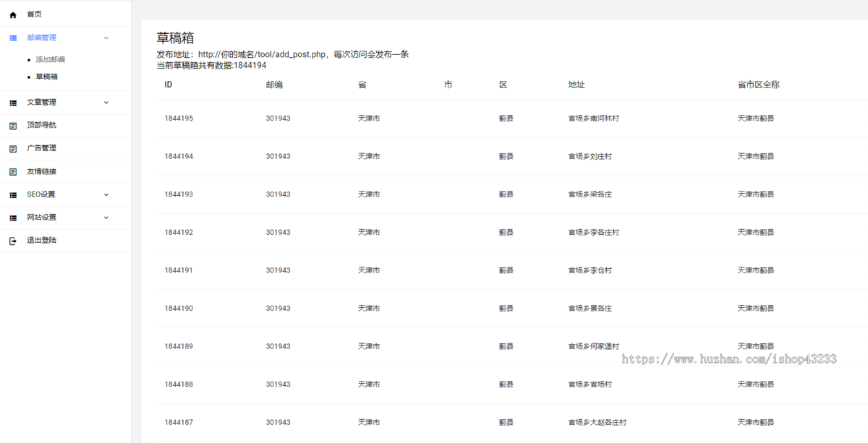The image size is (868, 443).
Task: Click ID cell 1844188
Action: (x=179, y=384)
